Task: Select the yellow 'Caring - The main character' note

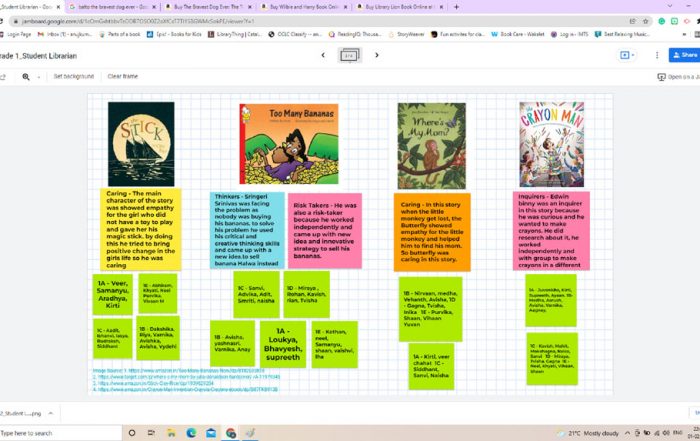Action: 141,229
